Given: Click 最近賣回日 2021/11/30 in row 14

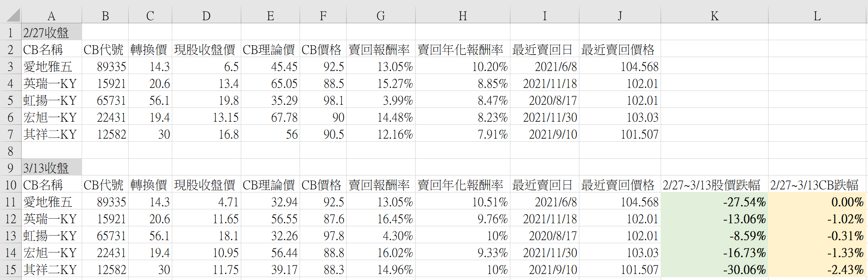Looking at the screenshot, I should pyautogui.click(x=545, y=253).
